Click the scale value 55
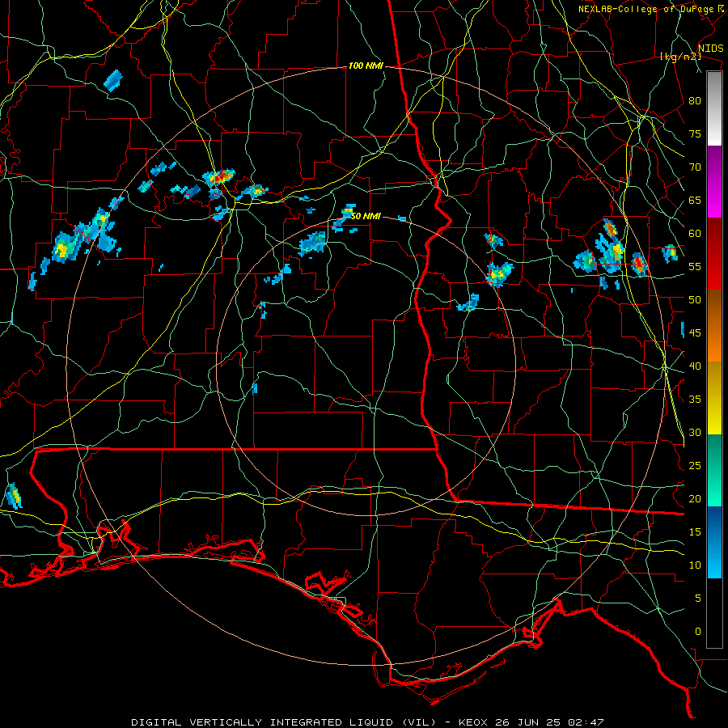This screenshot has width=728, height=728. [x=695, y=267]
